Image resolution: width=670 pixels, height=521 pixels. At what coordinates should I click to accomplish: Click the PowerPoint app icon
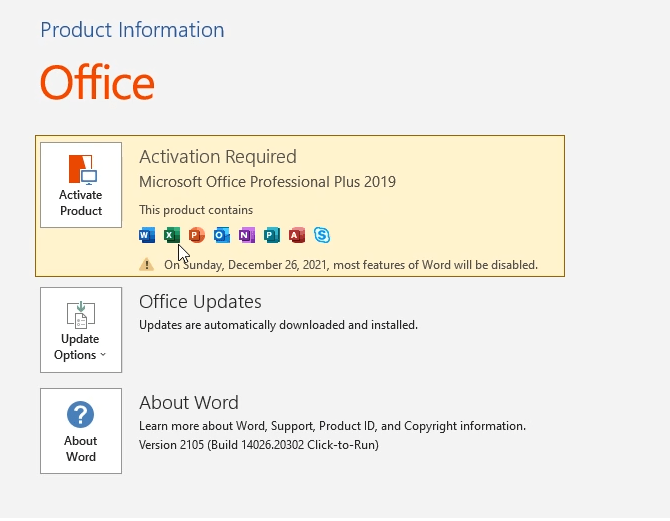tap(197, 235)
